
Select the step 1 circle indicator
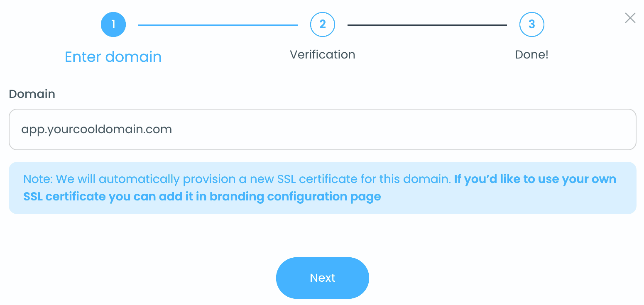[113, 24]
